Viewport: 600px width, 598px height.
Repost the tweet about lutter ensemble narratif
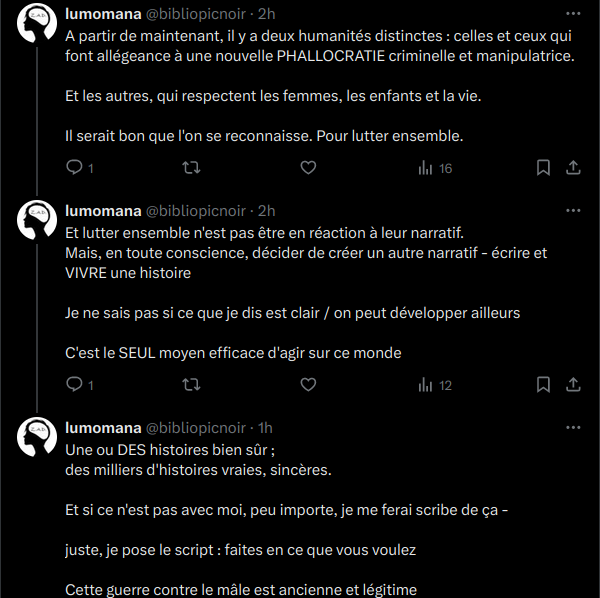tap(191, 385)
